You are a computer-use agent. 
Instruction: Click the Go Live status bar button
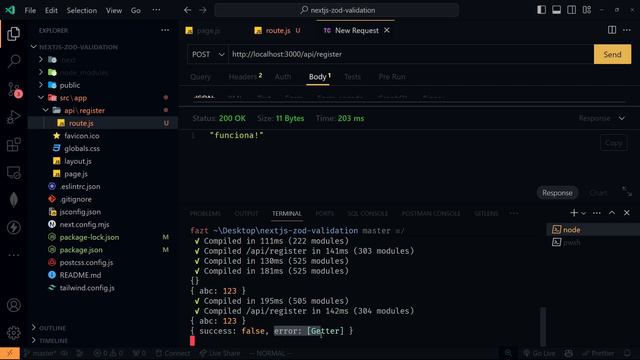(x=539, y=353)
